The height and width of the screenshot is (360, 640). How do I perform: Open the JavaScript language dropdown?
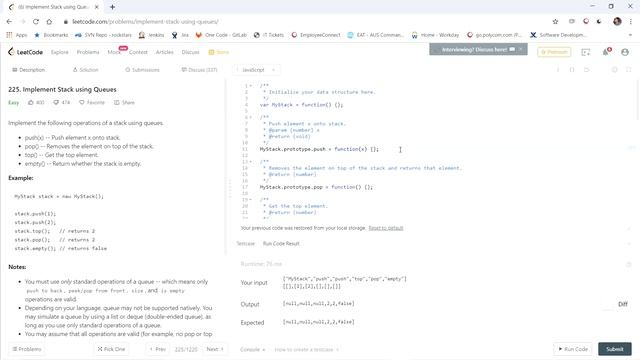[256, 70]
